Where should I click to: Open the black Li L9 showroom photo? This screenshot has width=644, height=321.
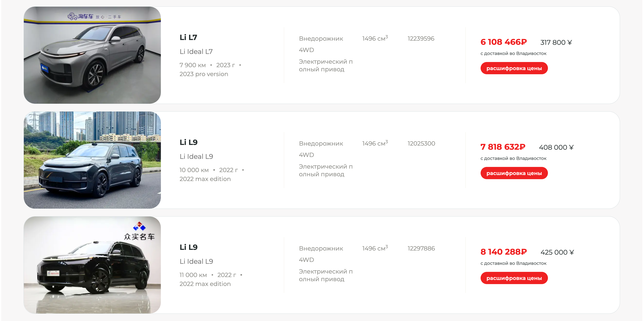click(x=92, y=265)
